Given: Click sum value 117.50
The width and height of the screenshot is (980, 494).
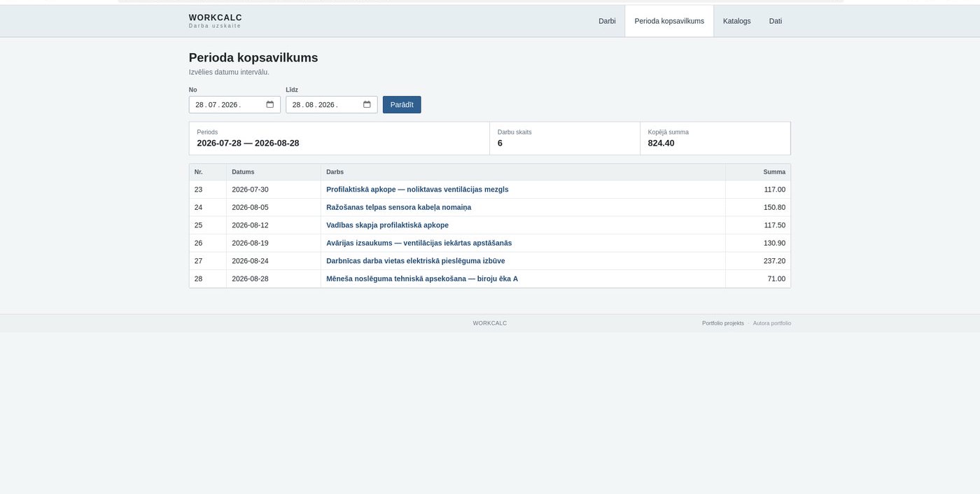Looking at the screenshot, I should [x=774, y=225].
